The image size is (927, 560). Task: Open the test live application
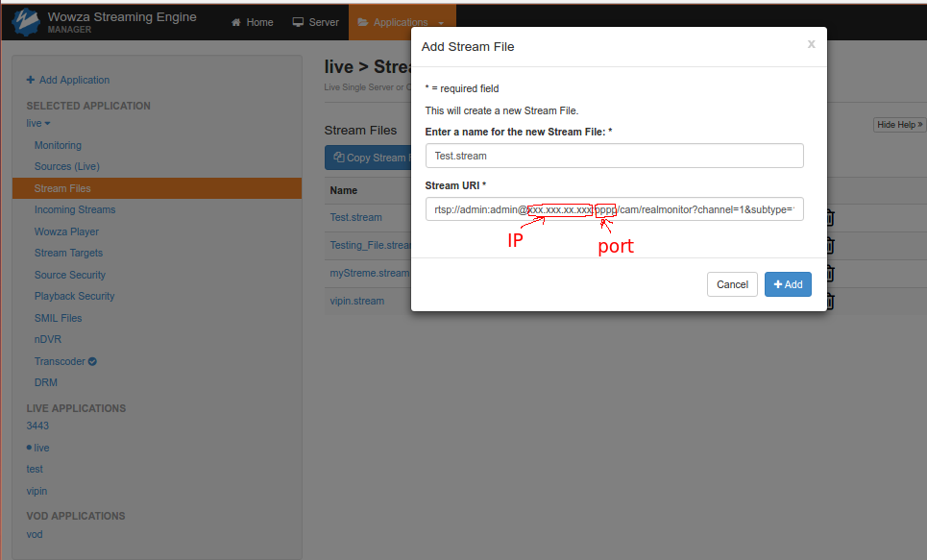click(35, 469)
